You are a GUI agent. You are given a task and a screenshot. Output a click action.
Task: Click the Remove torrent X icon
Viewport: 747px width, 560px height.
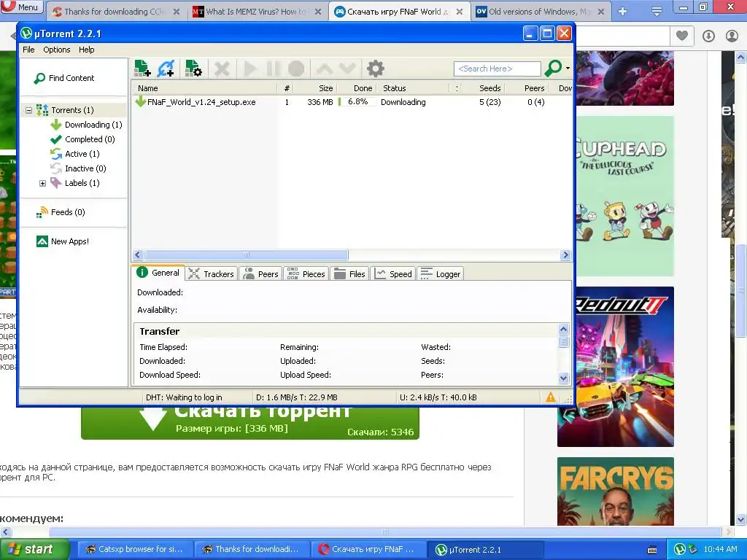(222, 69)
